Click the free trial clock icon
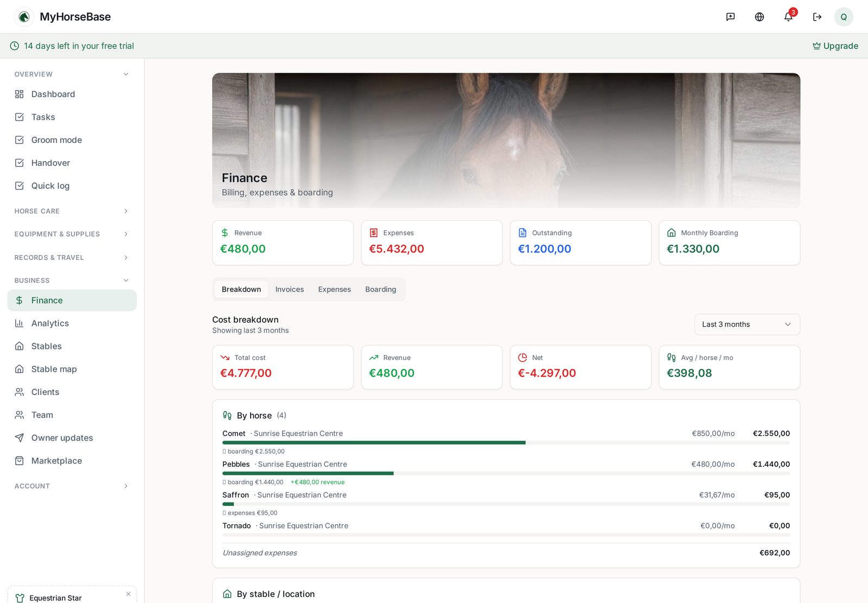This screenshot has width=868, height=603. click(15, 46)
